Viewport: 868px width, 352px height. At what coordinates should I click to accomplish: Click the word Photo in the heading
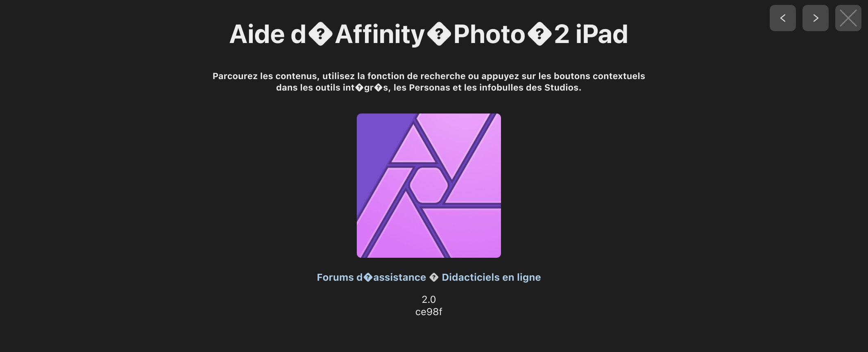tap(489, 34)
